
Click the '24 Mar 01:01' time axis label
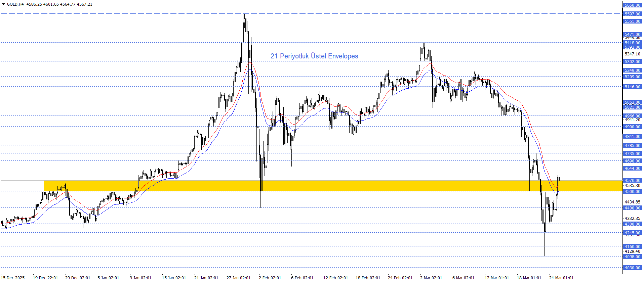pos(561,278)
